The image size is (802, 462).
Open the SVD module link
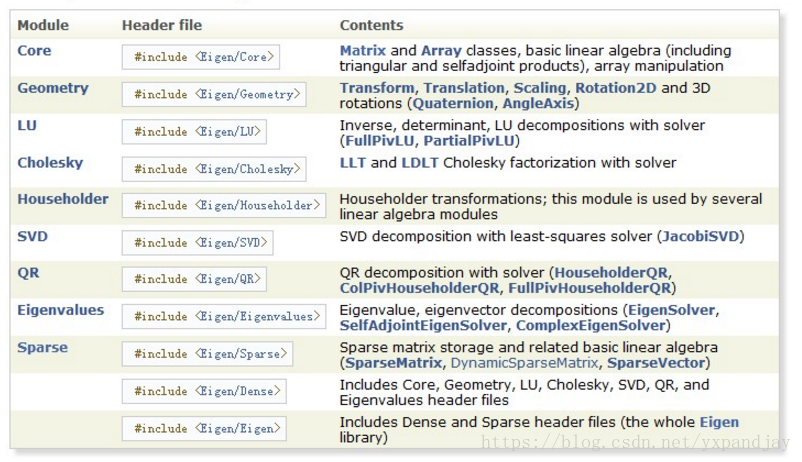(33, 236)
